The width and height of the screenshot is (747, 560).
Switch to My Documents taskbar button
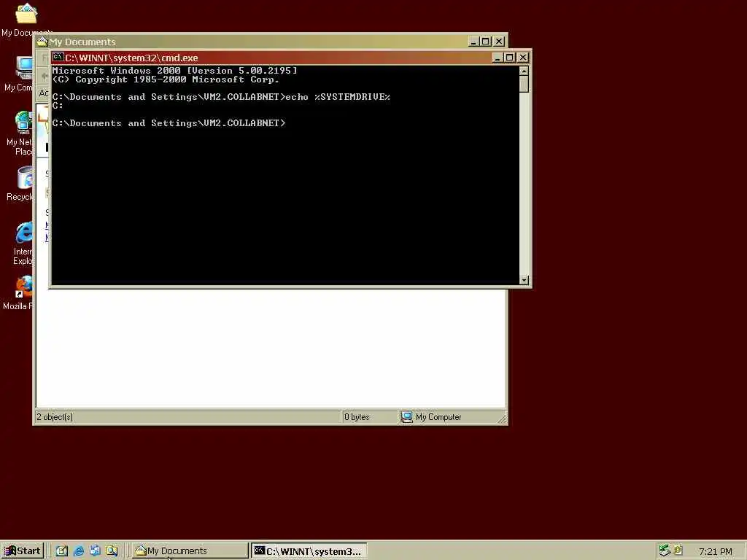[x=190, y=551]
